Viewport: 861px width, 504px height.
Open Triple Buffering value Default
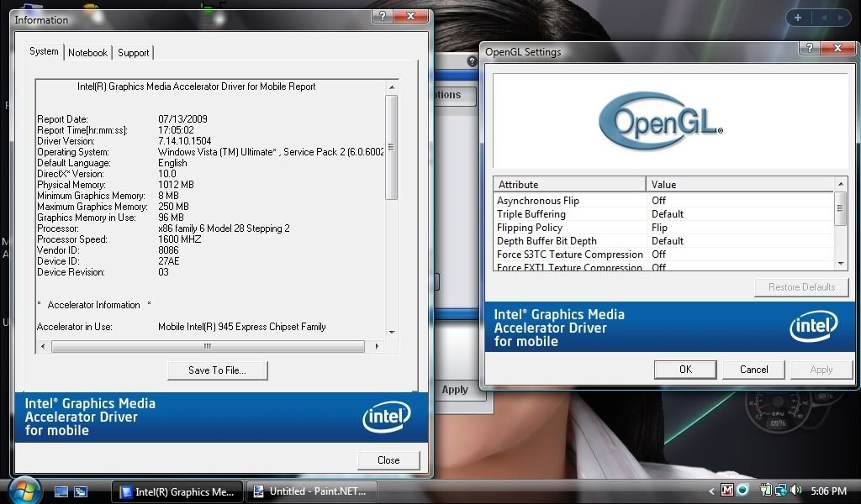[x=667, y=214]
